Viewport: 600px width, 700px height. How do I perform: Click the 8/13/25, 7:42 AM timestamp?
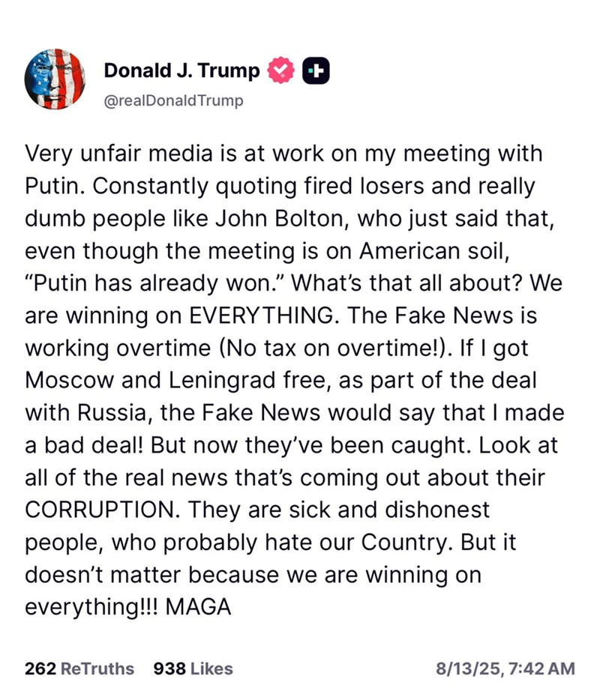[x=505, y=669]
